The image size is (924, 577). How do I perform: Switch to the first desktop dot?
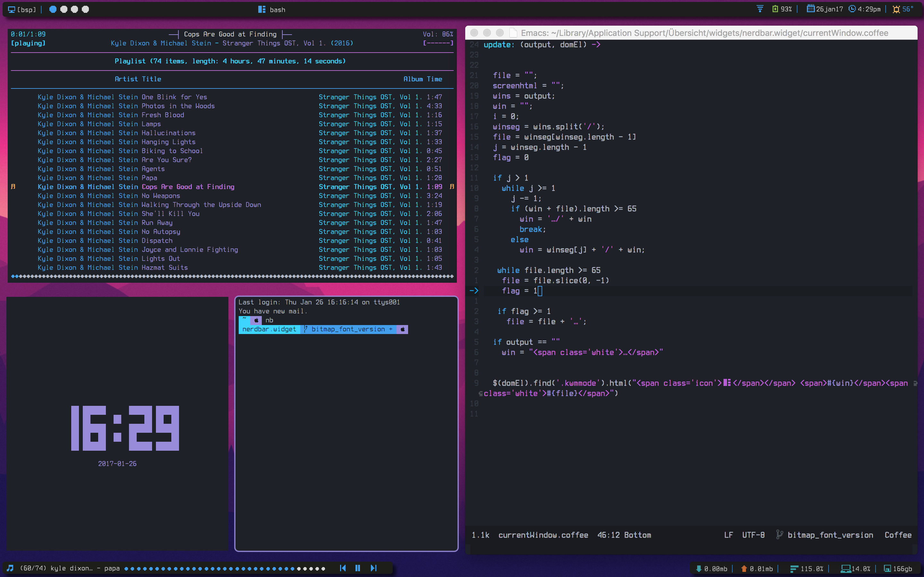(x=53, y=9)
